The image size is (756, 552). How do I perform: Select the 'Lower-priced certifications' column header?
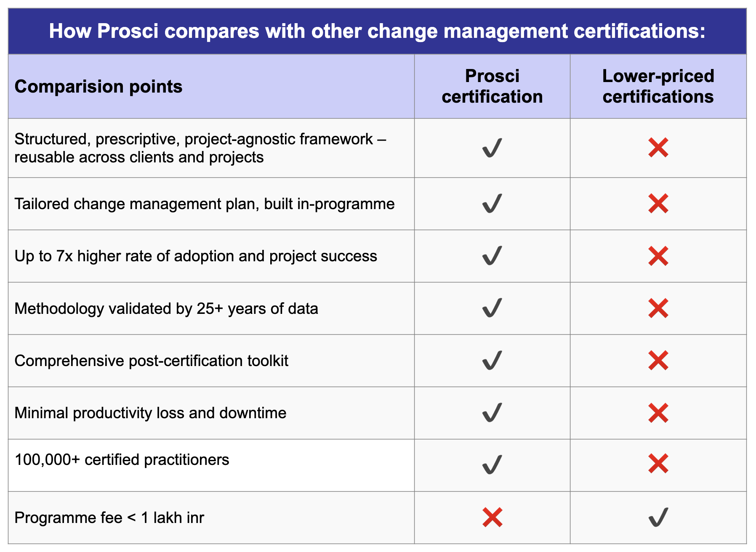658,86
